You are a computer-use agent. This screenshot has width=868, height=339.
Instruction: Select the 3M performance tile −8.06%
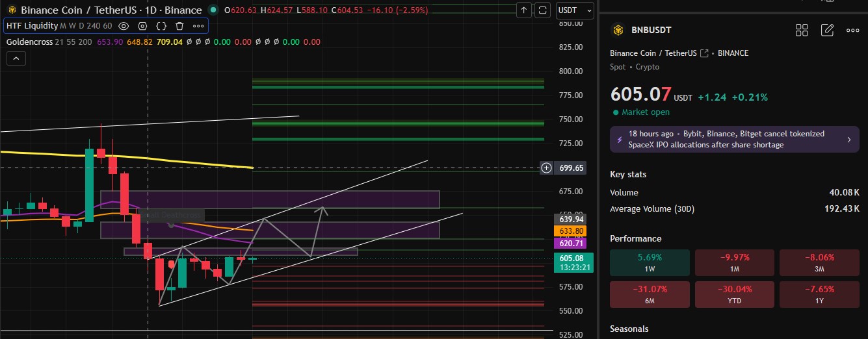coord(819,263)
